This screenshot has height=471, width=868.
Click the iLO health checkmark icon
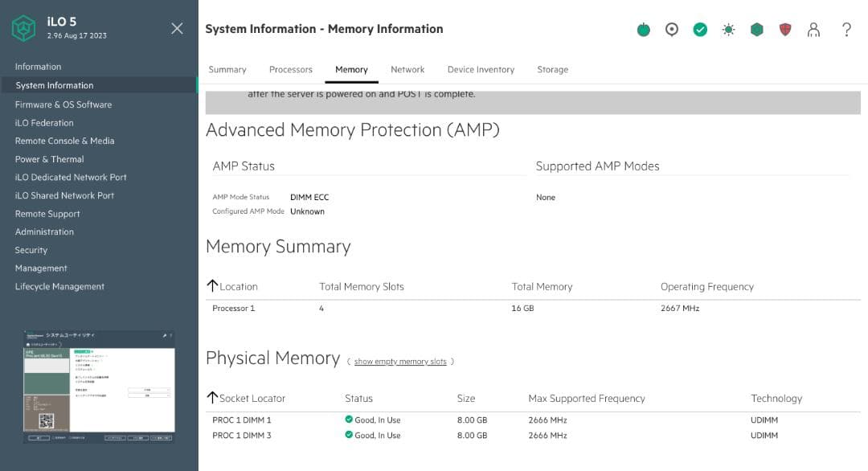[700, 29]
